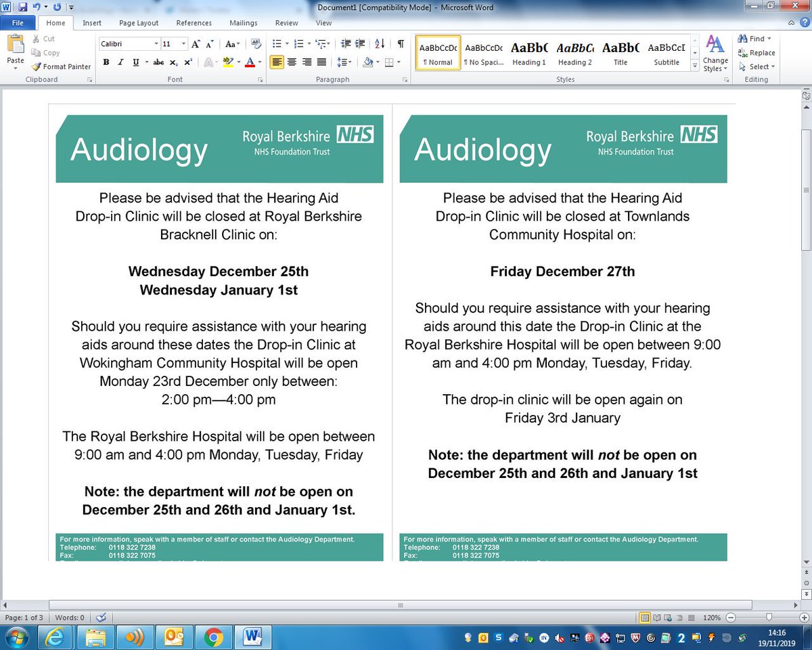Switch to the Mailings tab

tap(244, 23)
